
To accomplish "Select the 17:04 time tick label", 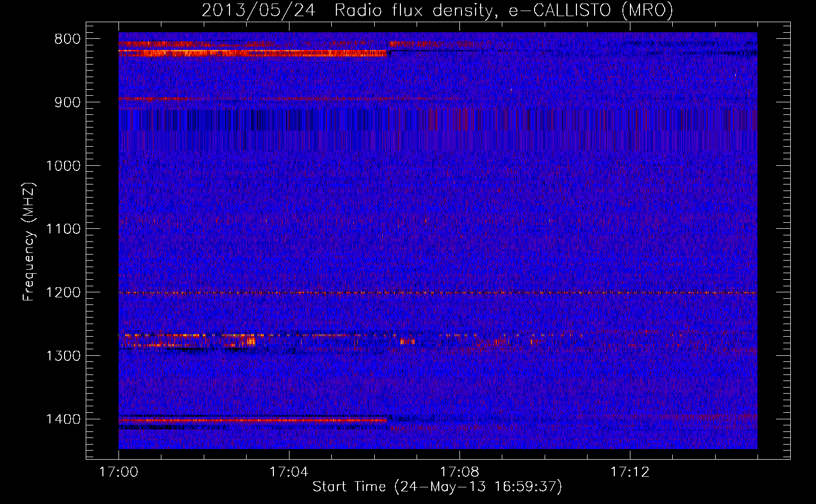I will tap(288, 472).
